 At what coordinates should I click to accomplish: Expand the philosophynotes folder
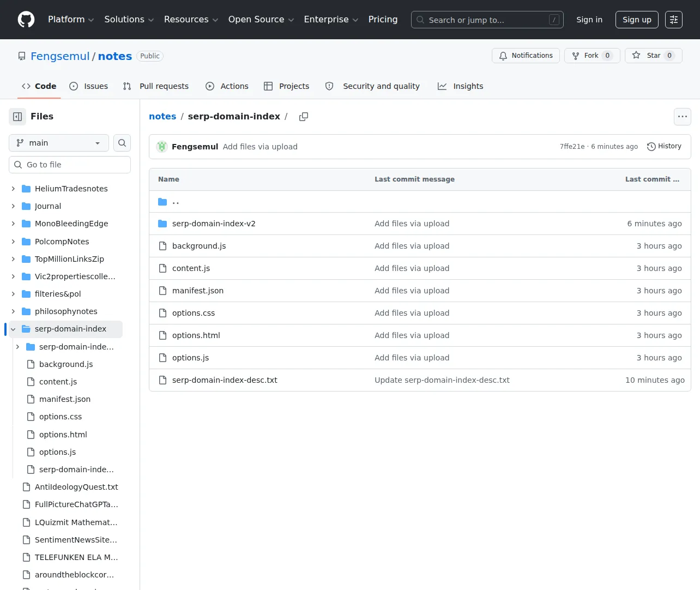pyautogui.click(x=13, y=311)
